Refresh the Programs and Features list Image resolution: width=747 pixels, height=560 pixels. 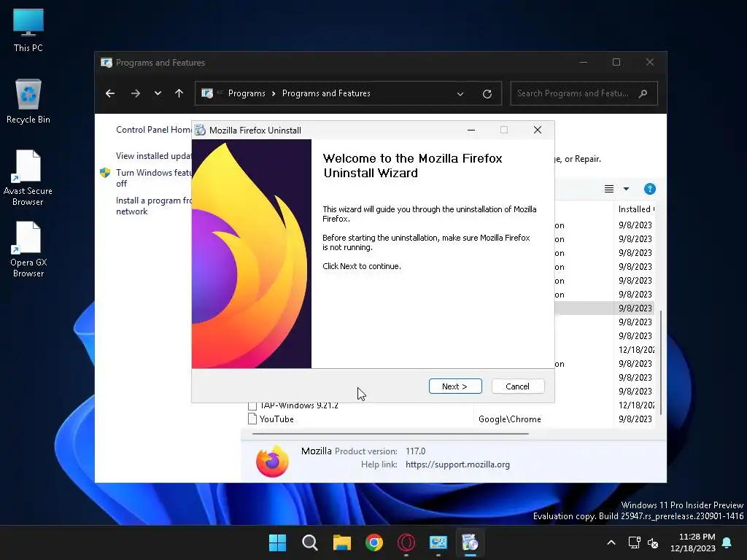tap(487, 94)
